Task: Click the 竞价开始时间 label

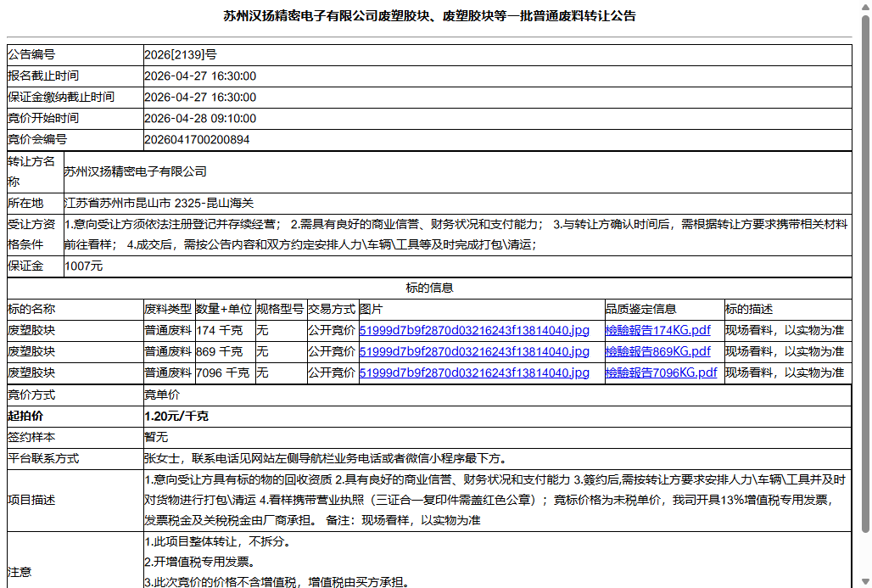Action: [42, 118]
